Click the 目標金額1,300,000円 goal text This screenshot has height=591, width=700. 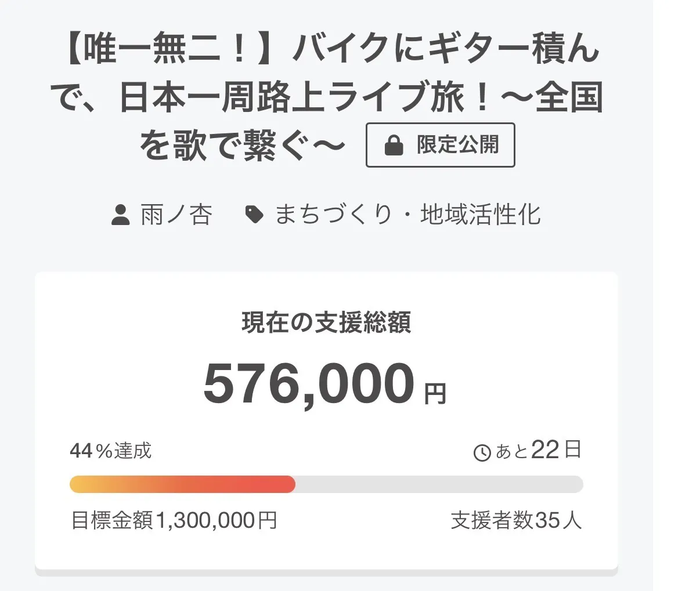(174, 520)
